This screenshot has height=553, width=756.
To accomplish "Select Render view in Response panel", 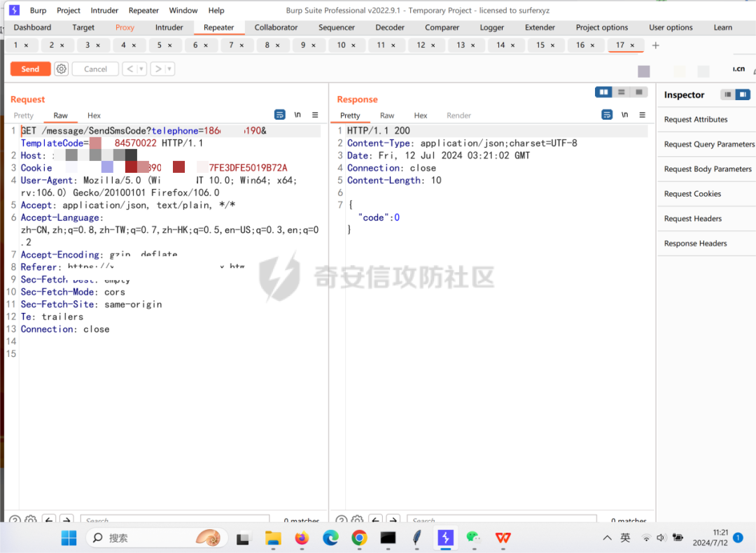I will click(458, 115).
